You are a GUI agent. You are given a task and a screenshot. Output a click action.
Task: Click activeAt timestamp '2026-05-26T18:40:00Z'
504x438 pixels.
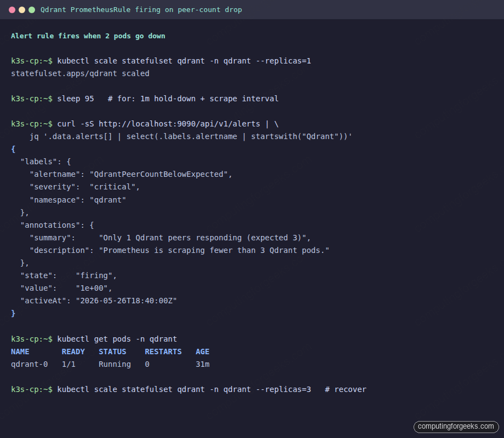tap(127, 301)
